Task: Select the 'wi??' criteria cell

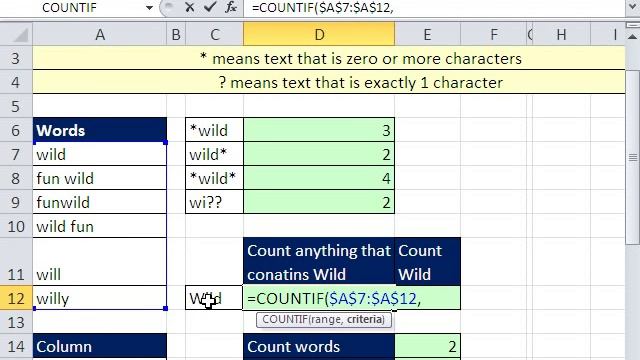Action: [214, 202]
